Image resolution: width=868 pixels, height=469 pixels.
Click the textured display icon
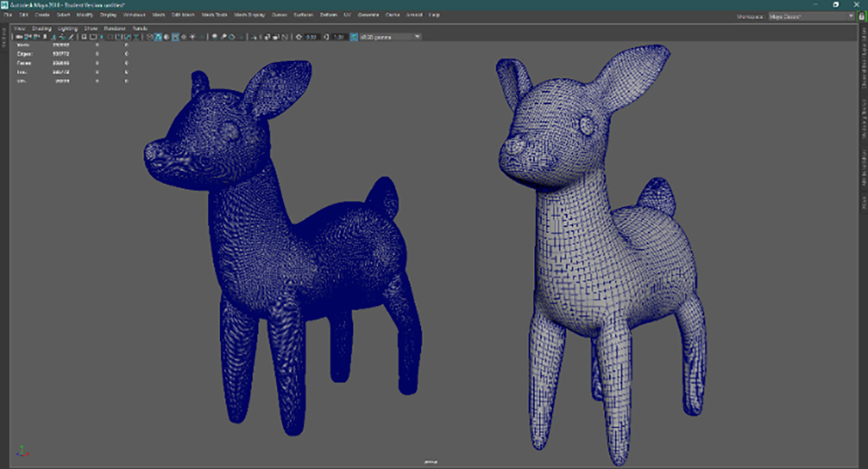tap(183, 37)
